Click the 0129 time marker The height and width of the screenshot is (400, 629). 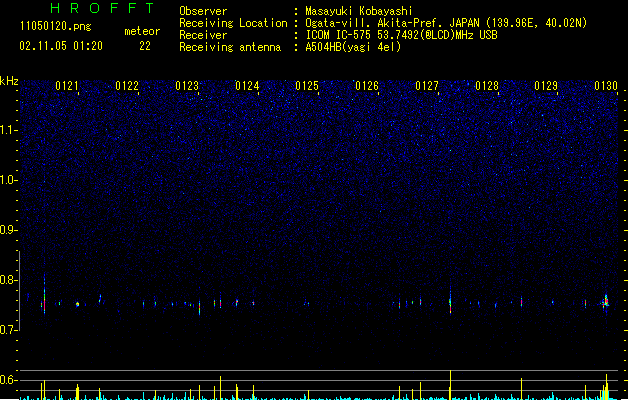pyautogui.click(x=546, y=86)
